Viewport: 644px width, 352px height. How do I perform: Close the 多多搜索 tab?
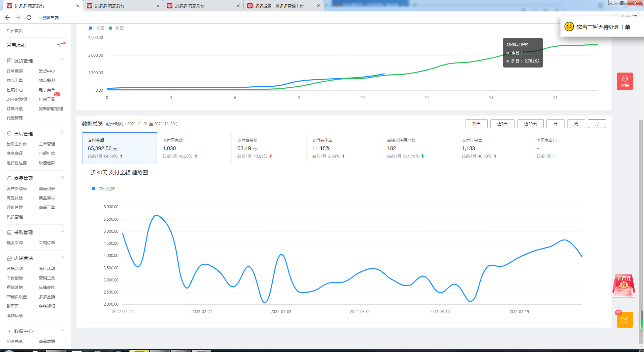[318, 6]
